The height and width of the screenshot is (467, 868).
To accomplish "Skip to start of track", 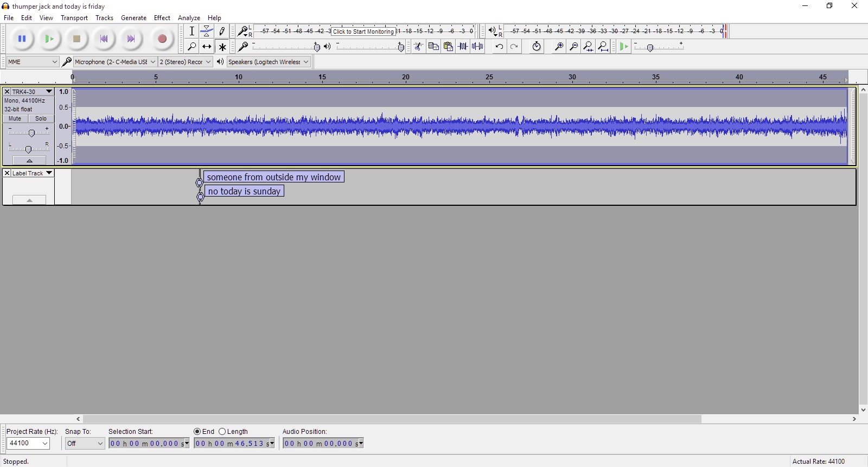I will click(x=104, y=39).
